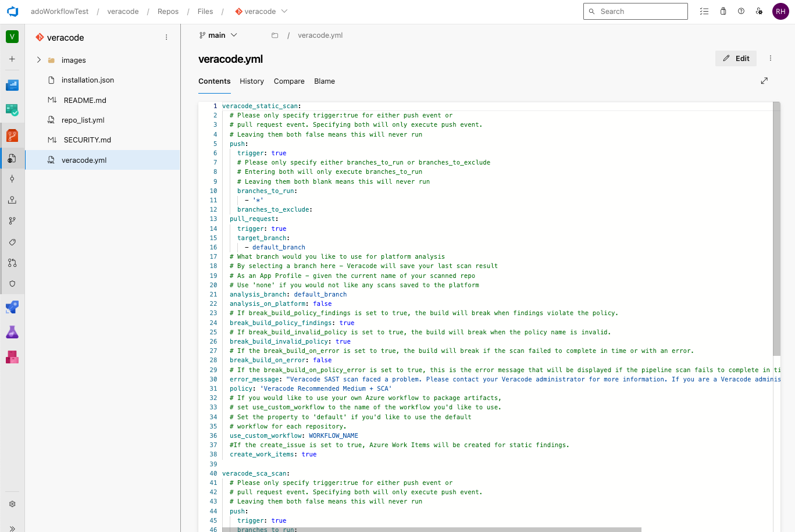
Task: Expand the images folder chevron
Action: click(x=39, y=60)
